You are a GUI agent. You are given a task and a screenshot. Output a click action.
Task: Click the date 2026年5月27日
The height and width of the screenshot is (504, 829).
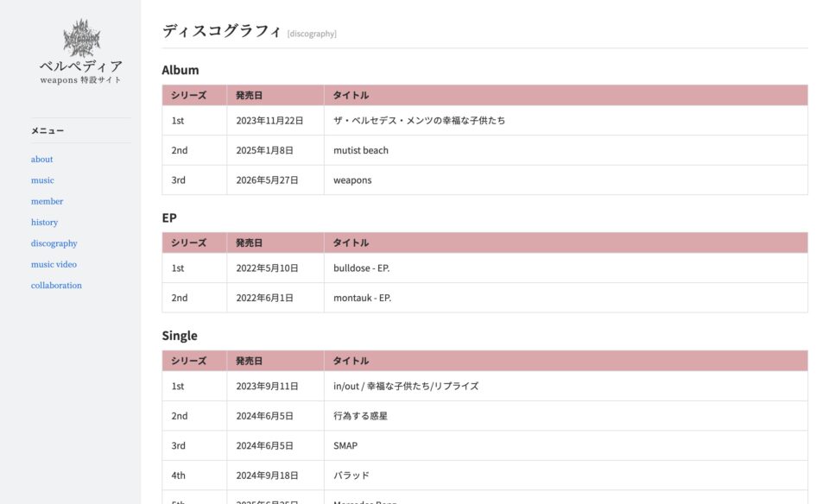tap(267, 180)
